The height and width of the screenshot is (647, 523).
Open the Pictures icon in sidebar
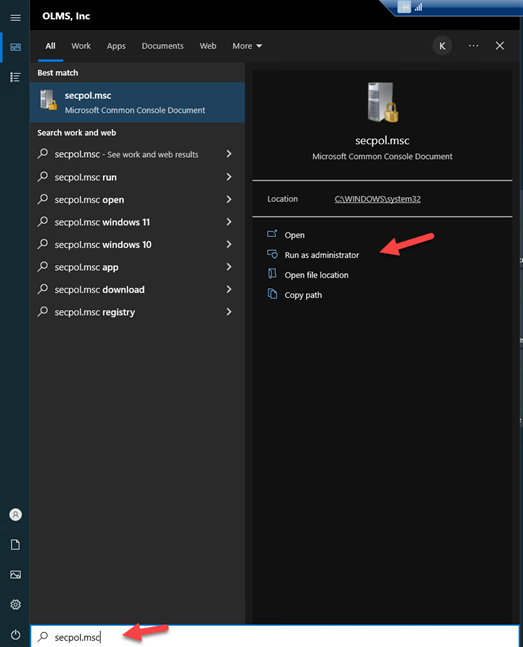[15, 574]
